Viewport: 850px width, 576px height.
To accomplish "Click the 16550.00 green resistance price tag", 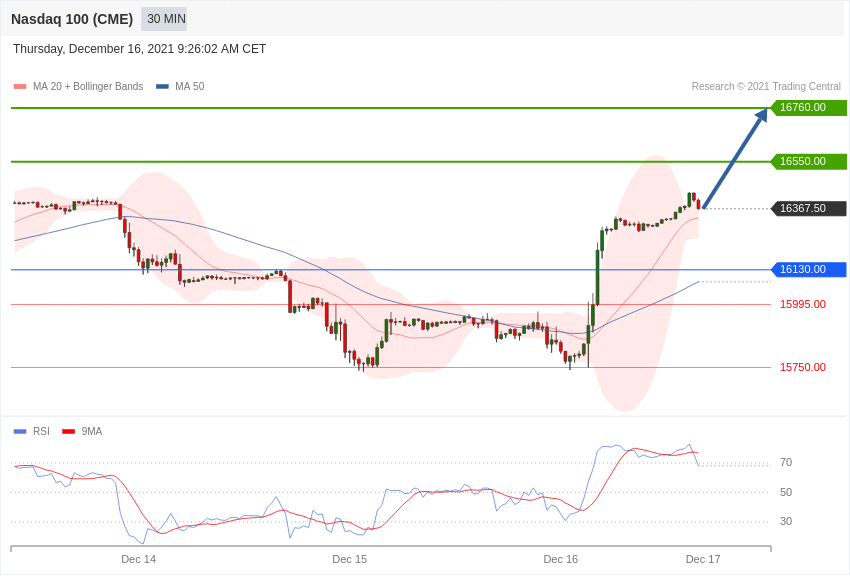I will [x=808, y=161].
